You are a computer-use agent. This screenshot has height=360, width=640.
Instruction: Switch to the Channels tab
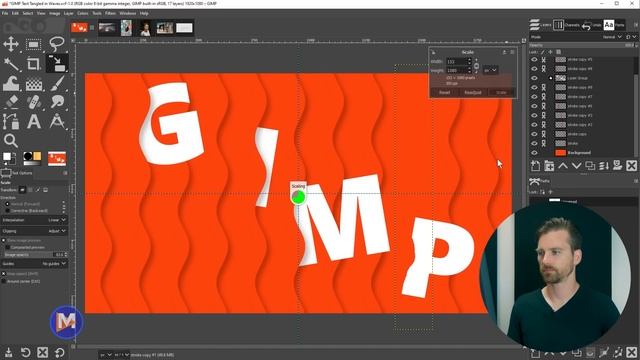coord(566,25)
